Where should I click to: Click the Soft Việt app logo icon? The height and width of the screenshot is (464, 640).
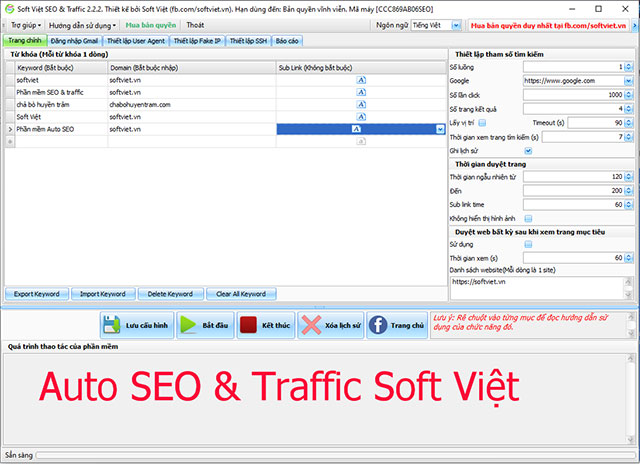point(9,9)
